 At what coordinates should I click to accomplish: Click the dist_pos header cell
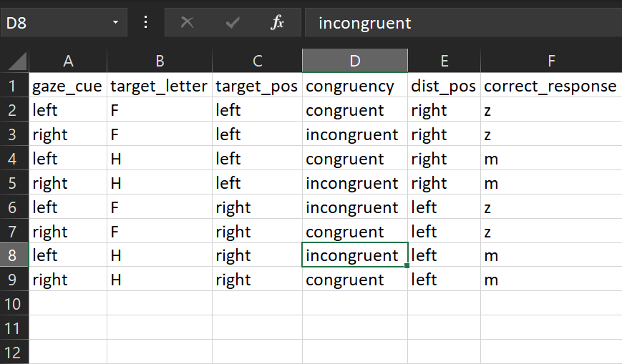[x=444, y=86]
